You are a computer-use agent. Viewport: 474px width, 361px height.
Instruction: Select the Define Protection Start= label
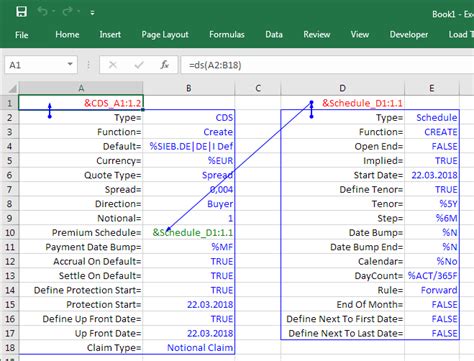click(81, 290)
